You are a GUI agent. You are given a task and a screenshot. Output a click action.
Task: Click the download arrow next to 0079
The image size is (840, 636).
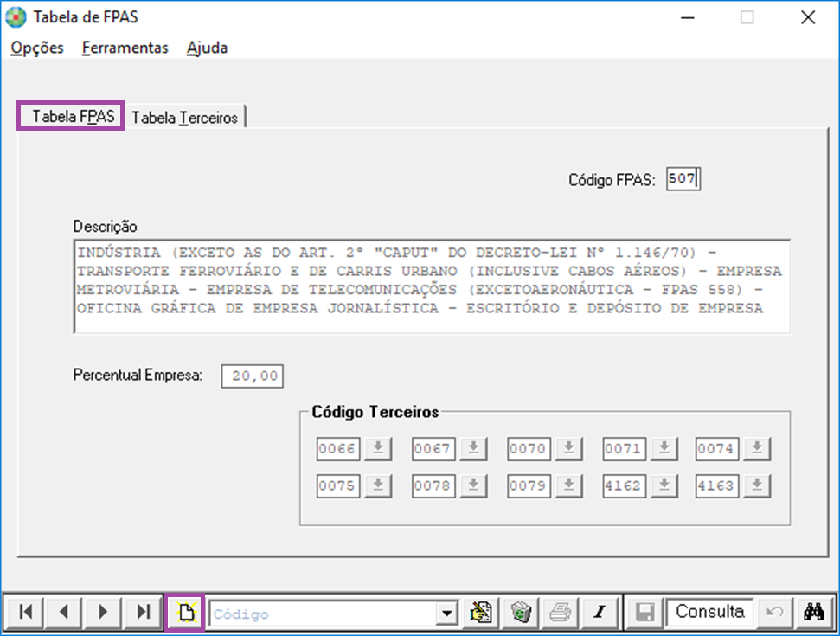pyautogui.click(x=569, y=486)
